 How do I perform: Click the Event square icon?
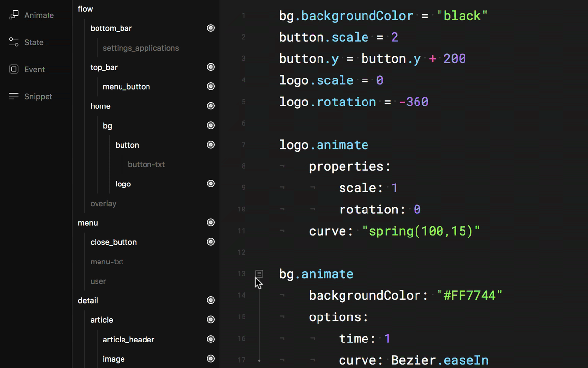point(14,69)
